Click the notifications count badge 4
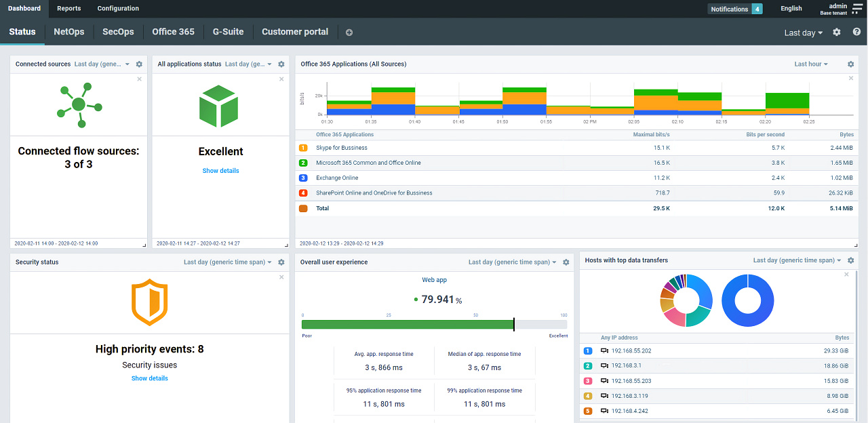Screen dimensions: 868x423 [757, 9]
